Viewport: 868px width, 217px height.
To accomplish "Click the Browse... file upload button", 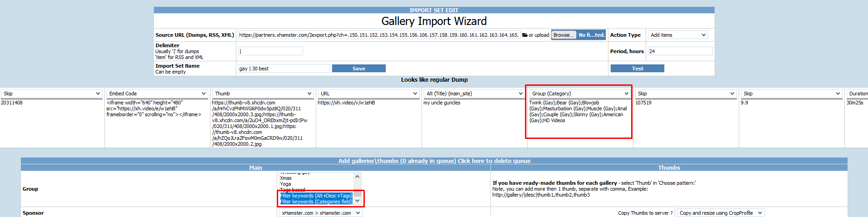I will [x=564, y=35].
